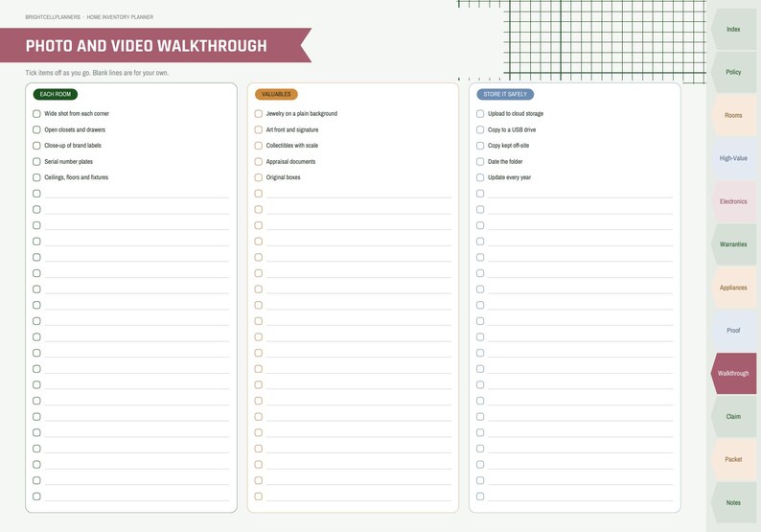Go to the Proof tab
761x532 pixels.
pyautogui.click(x=733, y=331)
